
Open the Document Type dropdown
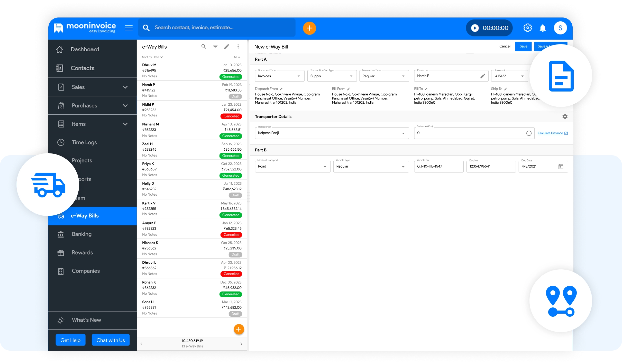279,76
